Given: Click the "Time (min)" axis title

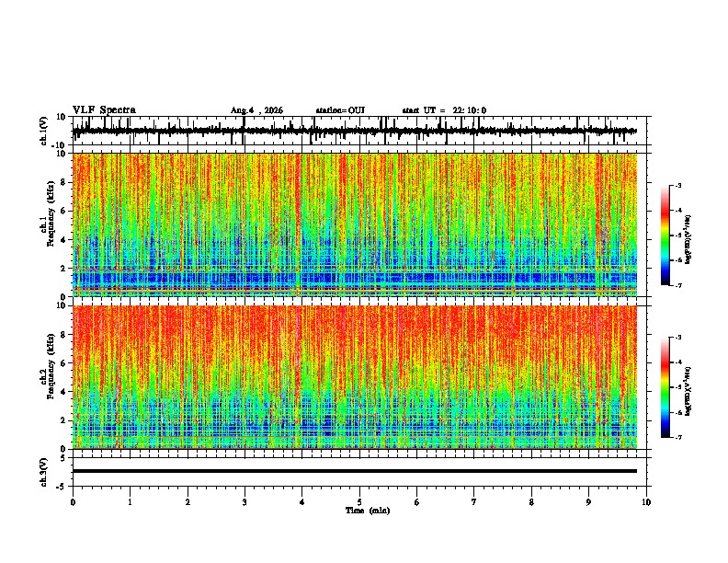Looking at the screenshot, I should (x=368, y=511).
